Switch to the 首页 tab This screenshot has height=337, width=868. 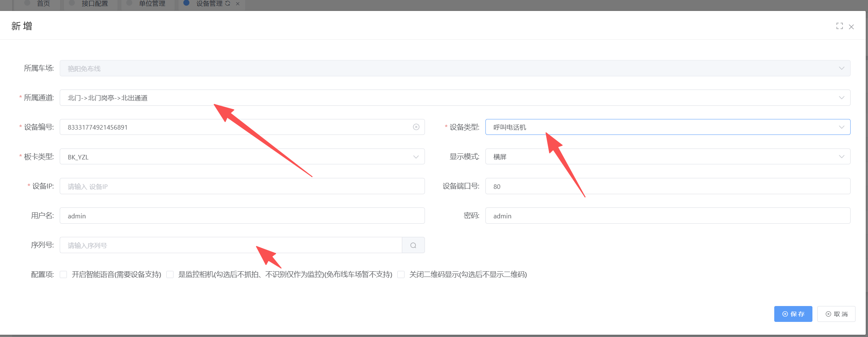click(37, 4)
